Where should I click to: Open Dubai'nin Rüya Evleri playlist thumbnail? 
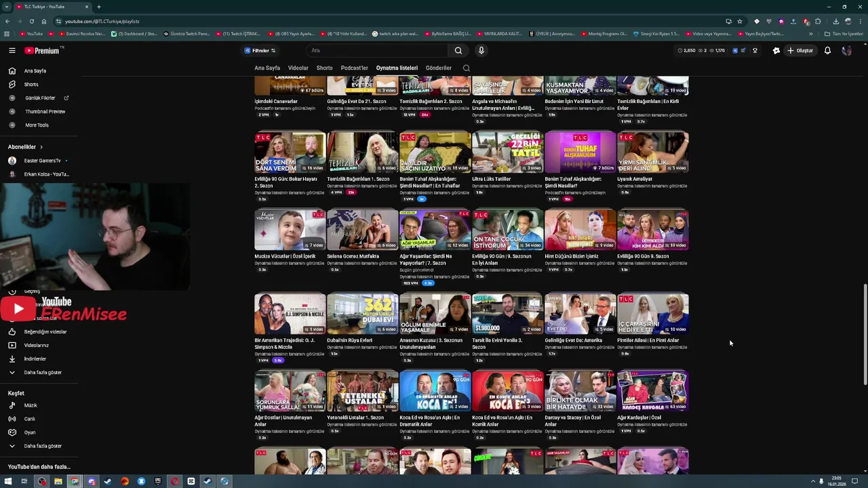[x=363, y=314]
